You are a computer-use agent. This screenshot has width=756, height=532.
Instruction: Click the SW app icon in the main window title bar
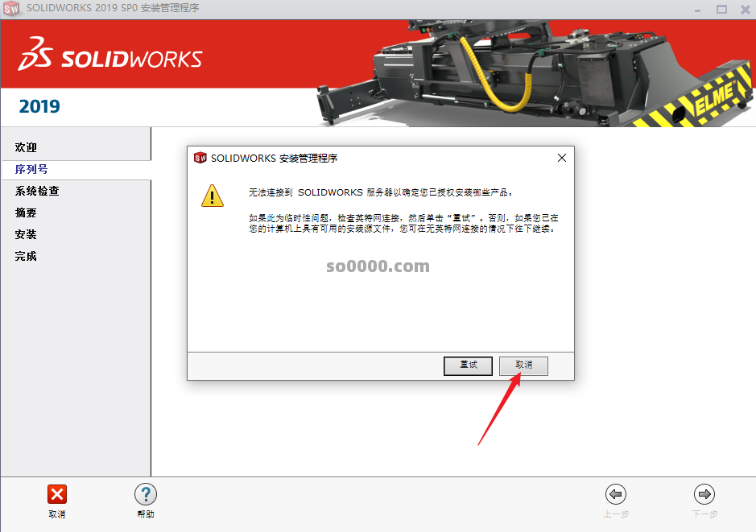coord(11,8)
